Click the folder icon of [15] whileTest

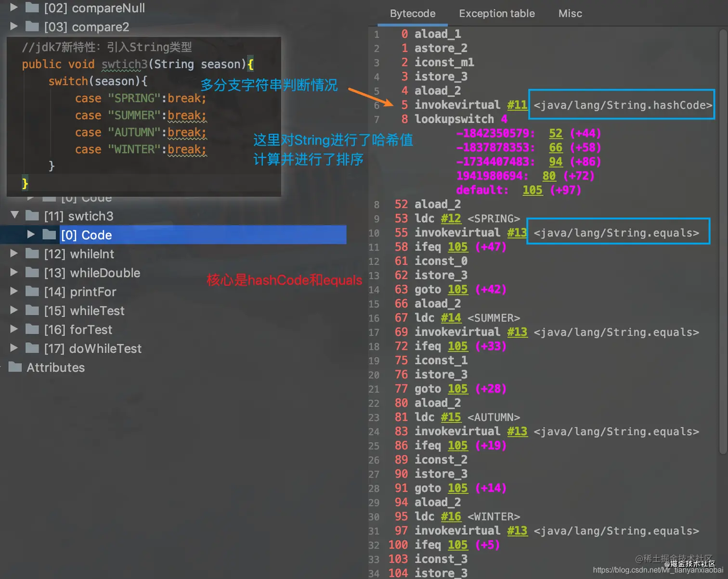click(x=32, y=310)
